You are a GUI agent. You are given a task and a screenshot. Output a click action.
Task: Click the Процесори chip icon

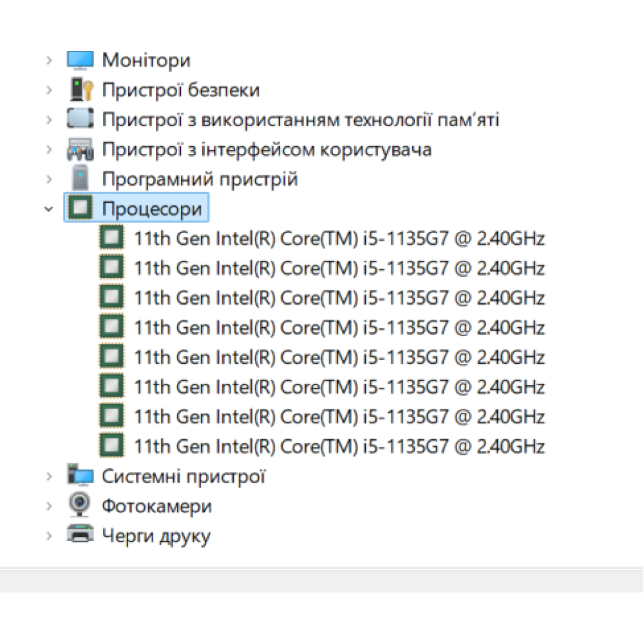(80, 209)
